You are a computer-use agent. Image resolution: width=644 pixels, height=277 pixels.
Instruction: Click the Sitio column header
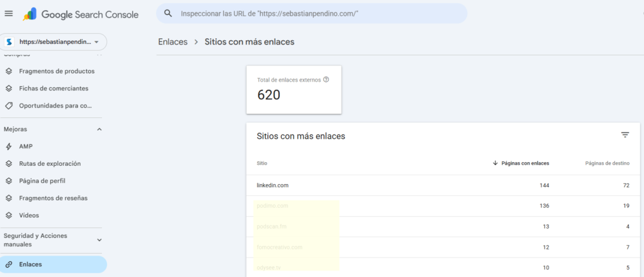click(262, 163)
